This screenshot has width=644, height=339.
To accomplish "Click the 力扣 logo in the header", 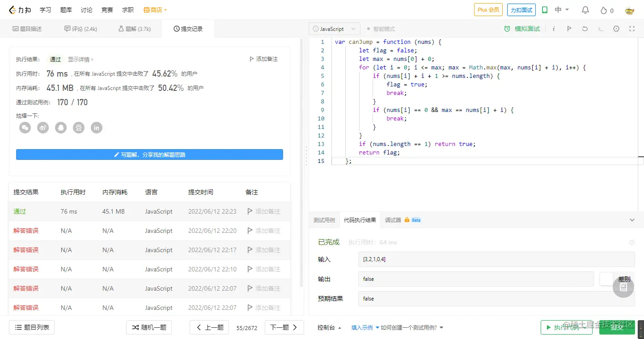I will pos(20,10).
